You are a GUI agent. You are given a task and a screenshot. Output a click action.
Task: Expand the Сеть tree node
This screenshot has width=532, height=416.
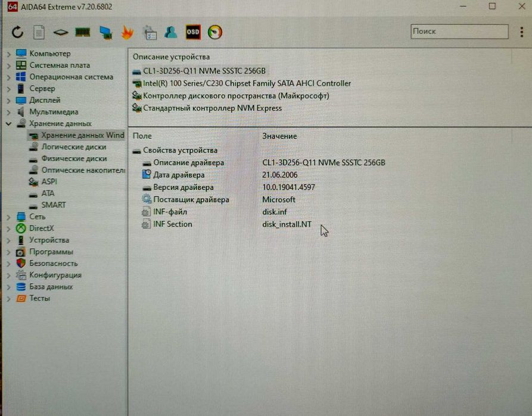(9, 217)
